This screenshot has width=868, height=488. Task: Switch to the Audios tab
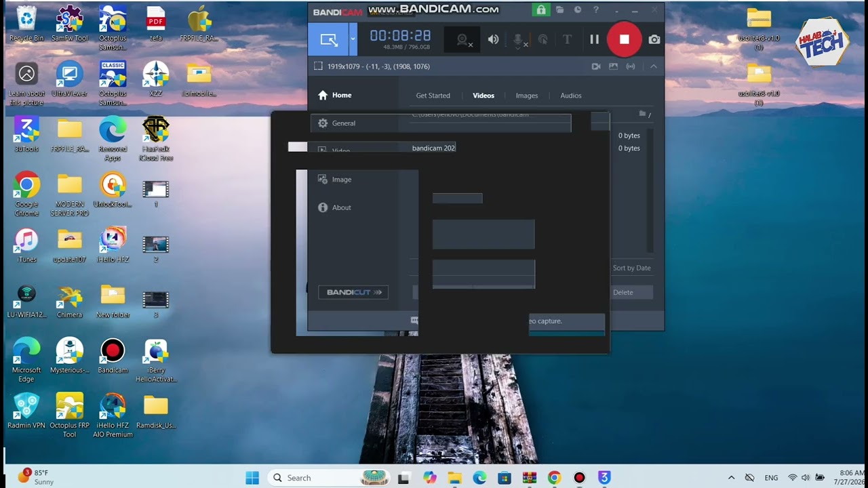pos(570,96)
